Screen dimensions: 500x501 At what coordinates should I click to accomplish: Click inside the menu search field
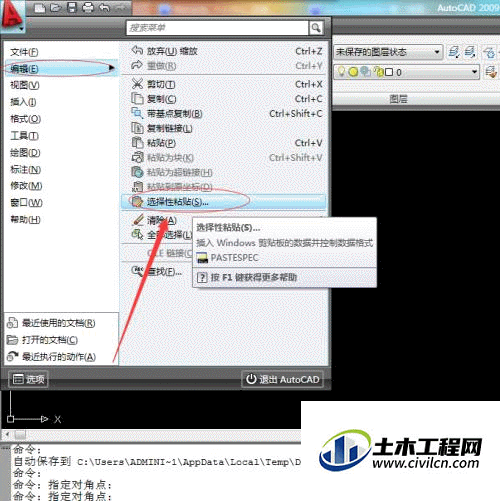217,28
